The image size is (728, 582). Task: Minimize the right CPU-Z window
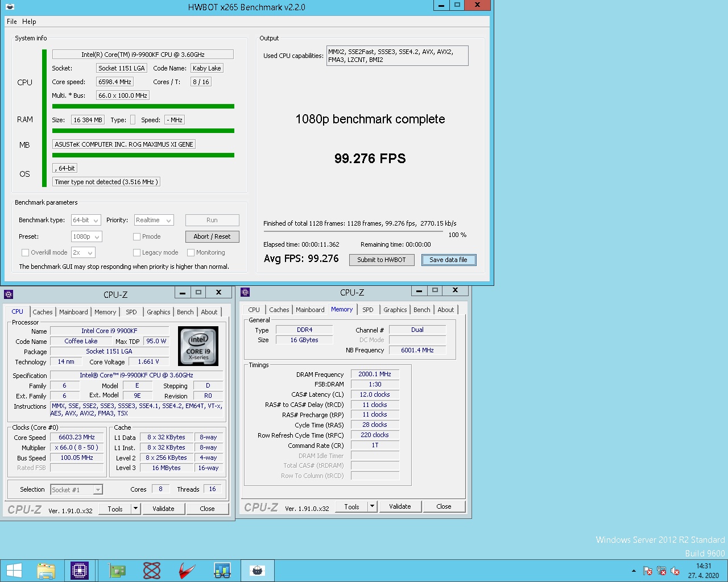[x=419, y=290]
